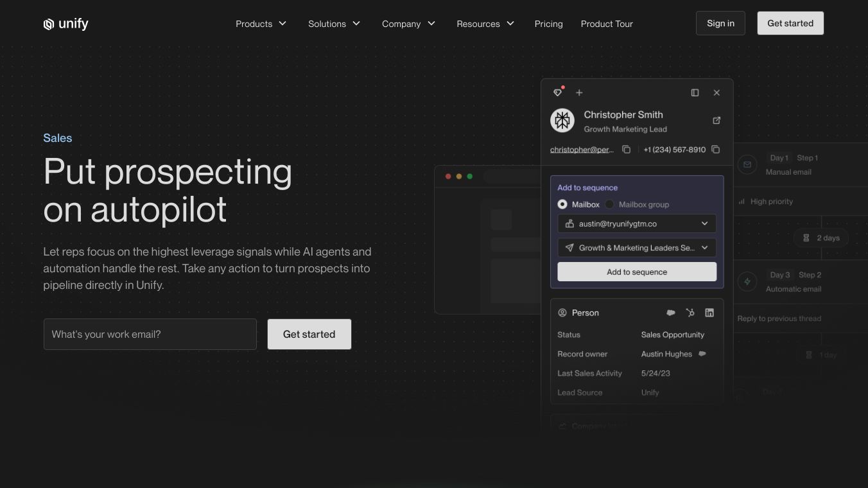Click the lightning icon for Automatic email step
This screenshot has width=868, height=488.
pos(747,281)
